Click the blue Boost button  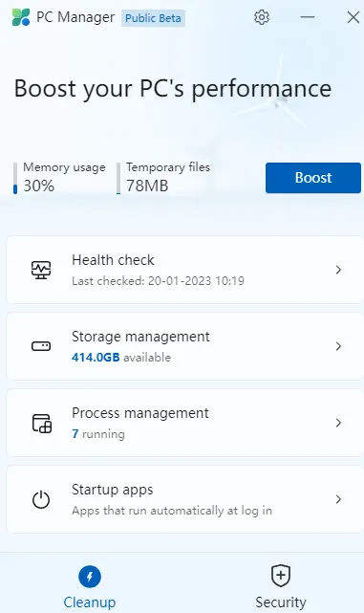(x=313, y=178)
